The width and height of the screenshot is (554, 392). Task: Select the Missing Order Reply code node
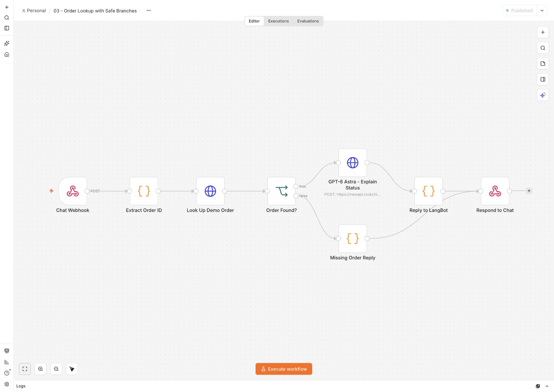pos(353,238)
